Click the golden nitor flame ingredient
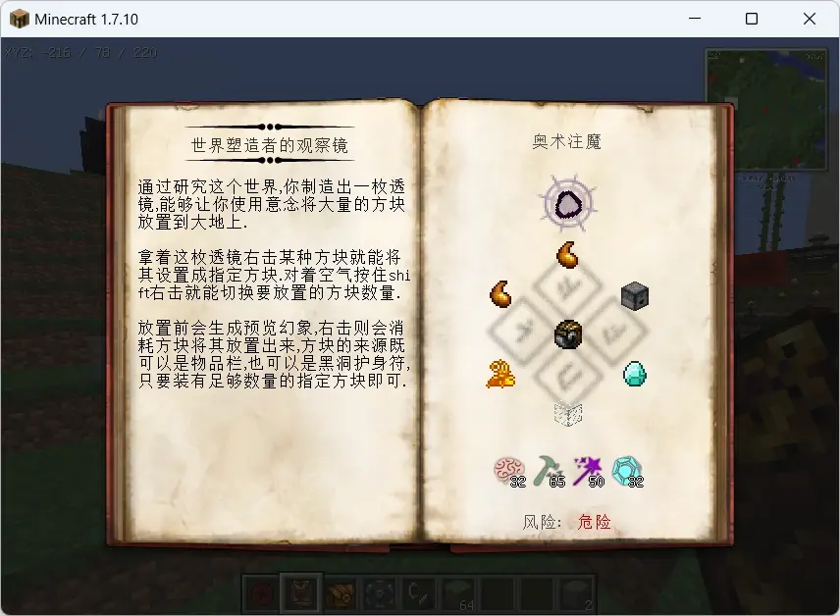This screenshot has width=840, height=616. pos(500,374)
